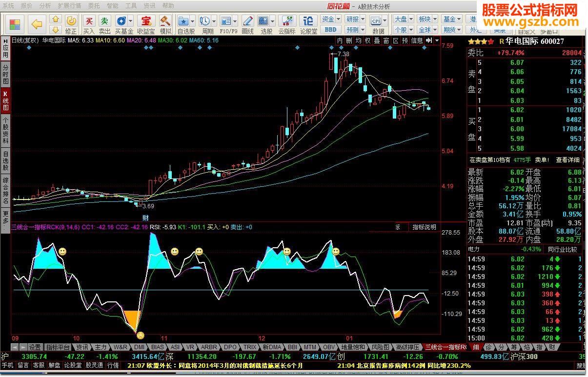Click the yellow up arrow icon

(x=56, y=20)
